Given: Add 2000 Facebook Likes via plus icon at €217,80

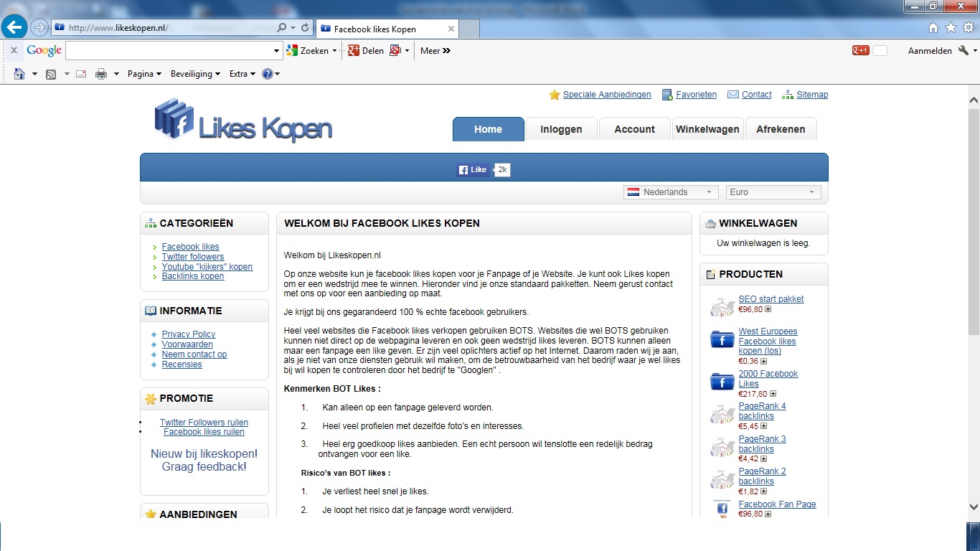Looking at the screenshot, I should 773,394.
